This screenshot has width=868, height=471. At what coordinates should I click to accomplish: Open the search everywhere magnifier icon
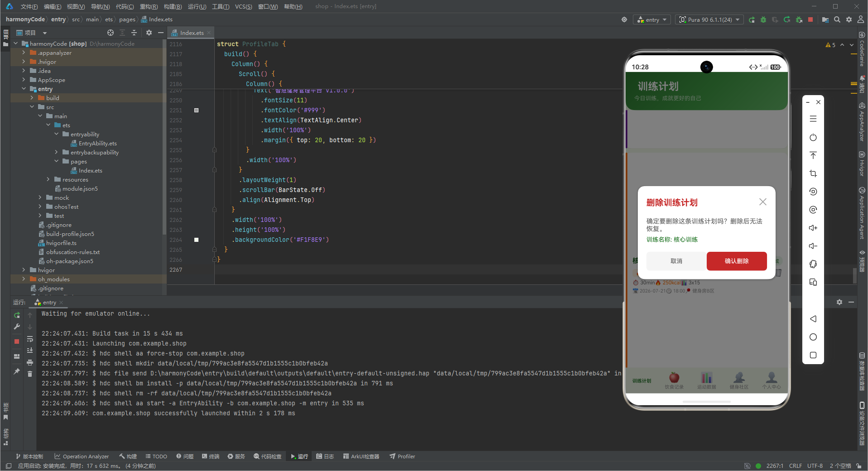(837, 19)
